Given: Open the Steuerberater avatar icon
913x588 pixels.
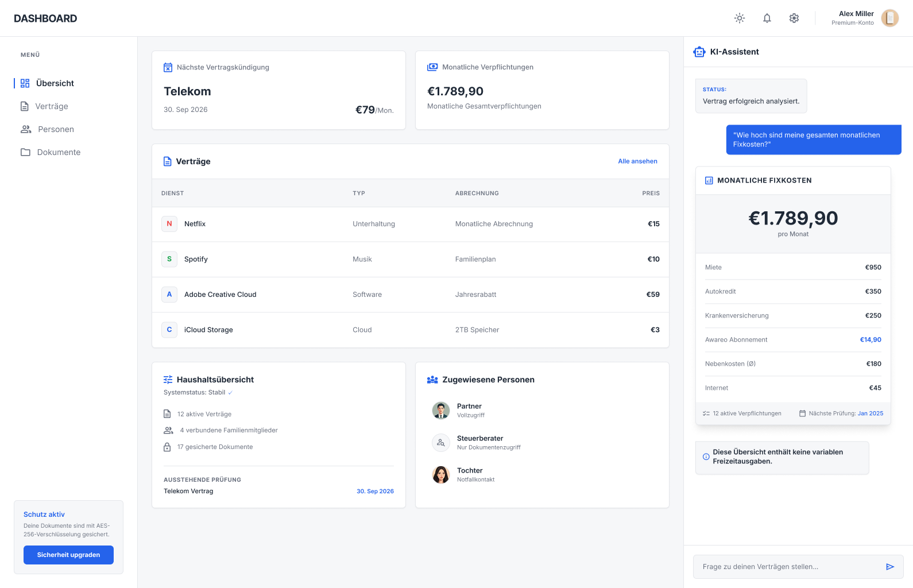Looking at the screenshot, I should coord(441,443).
